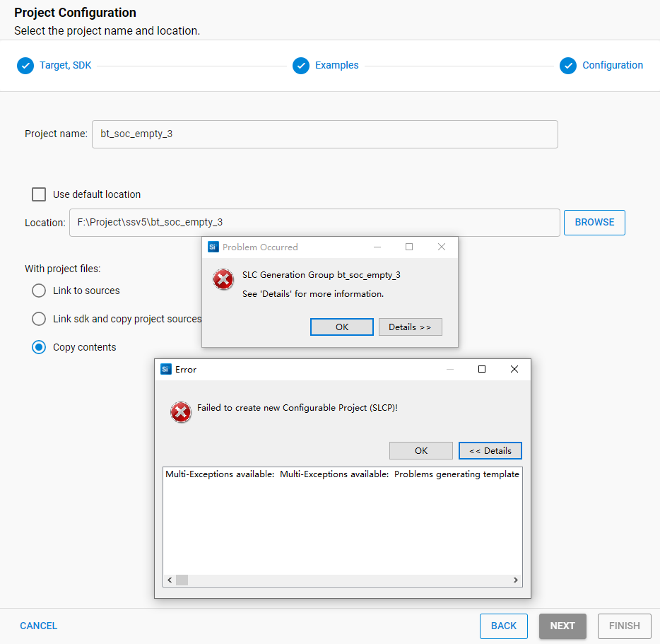This screenshot has height=644, width=660.
Task: Click 'Failed to create new Configurable Project' message
Action: click(297, 408)
